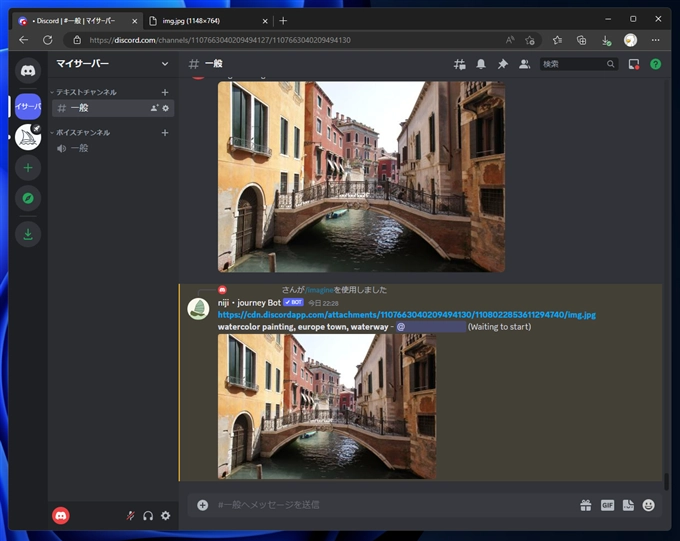The width and height of the screenshot is (680, 541).
Task: Open the Midjourney sailboat server icon
Action: coord(28,137)
